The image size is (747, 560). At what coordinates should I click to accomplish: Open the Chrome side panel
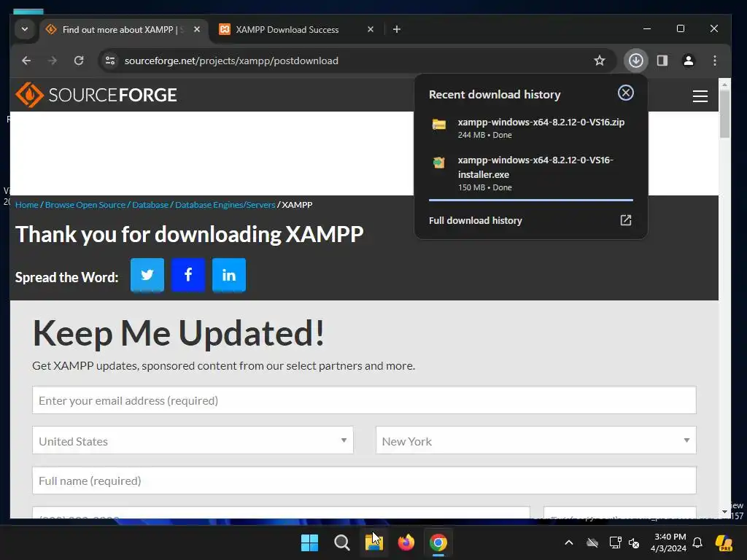pos(662,61)
